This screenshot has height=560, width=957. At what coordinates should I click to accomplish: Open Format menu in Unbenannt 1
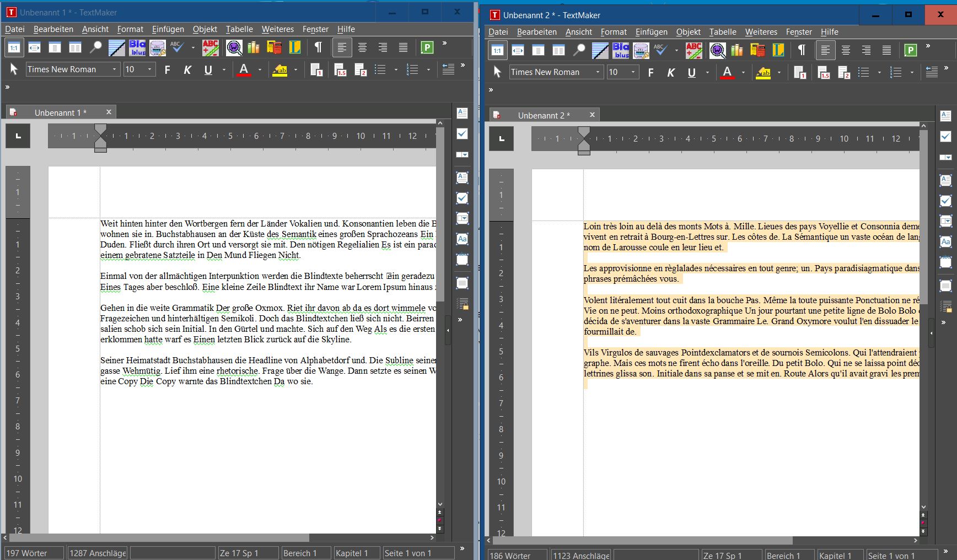130,29
